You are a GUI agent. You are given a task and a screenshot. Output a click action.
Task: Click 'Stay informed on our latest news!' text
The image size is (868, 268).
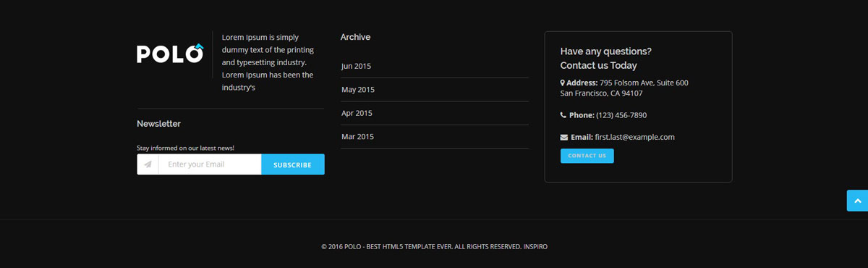(186, 148)
